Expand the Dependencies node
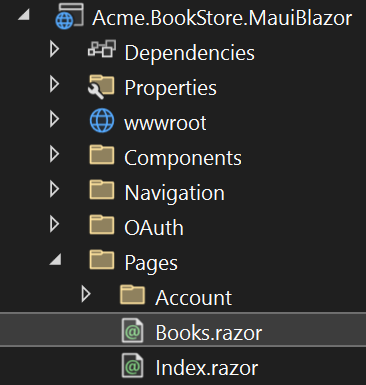366x385 pixels. 54,49
